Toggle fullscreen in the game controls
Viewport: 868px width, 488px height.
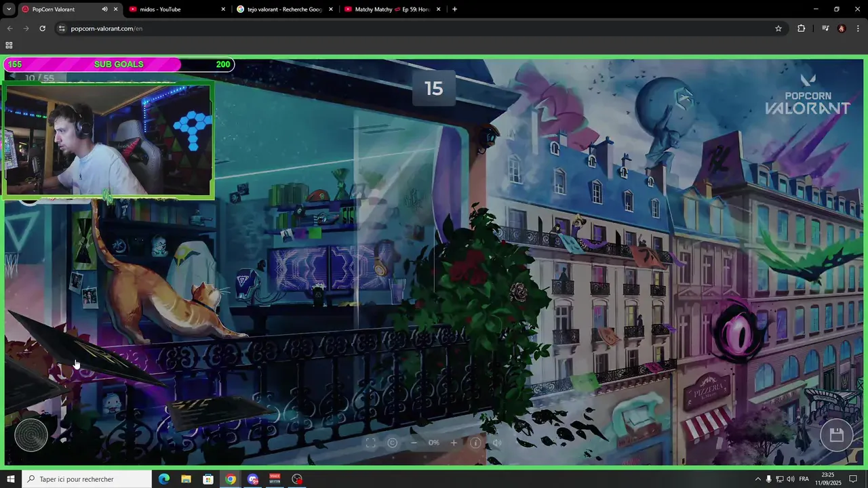click(370, 443)
